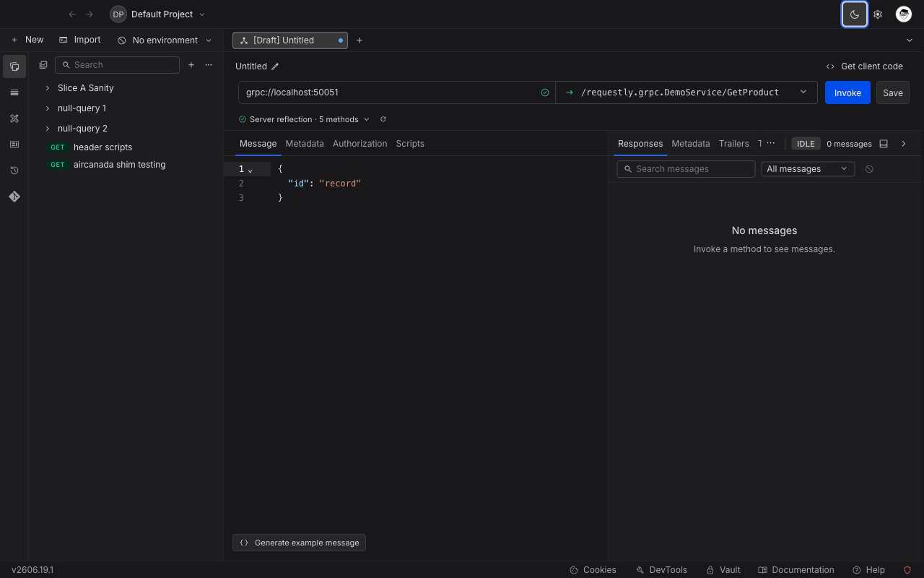Screen dimensions: 924x578
Task: Expand the tab list chevron at far right
Action: pyautogui.click(x=909, y=40)
